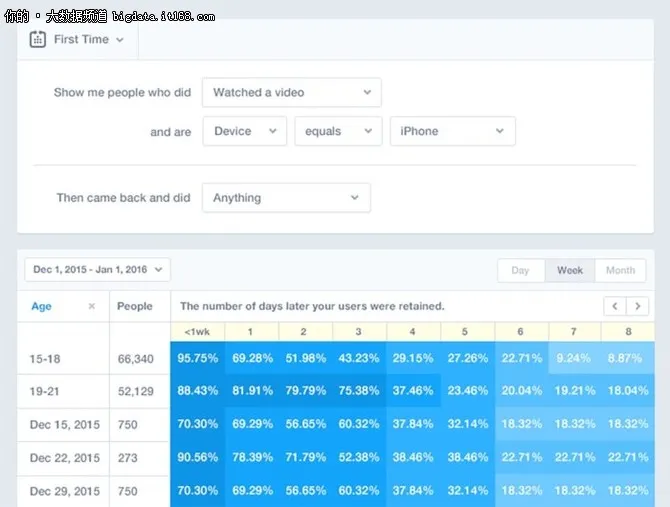Image resolution: width=670 pixels, height=507 pixels.
Task: Click the 71.79% retention cell
Action: [x=306, y=457]
